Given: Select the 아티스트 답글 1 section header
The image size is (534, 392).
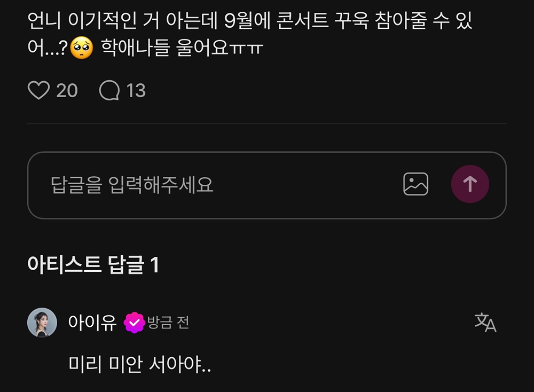Looking at the screenshot, I should click(x=93, y=264).
